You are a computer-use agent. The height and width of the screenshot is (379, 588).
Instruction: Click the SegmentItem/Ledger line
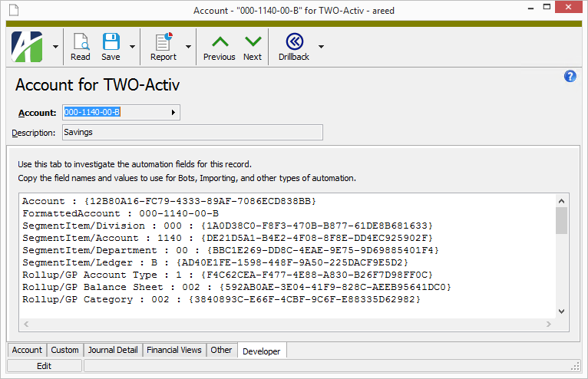(x=215, y=263)
